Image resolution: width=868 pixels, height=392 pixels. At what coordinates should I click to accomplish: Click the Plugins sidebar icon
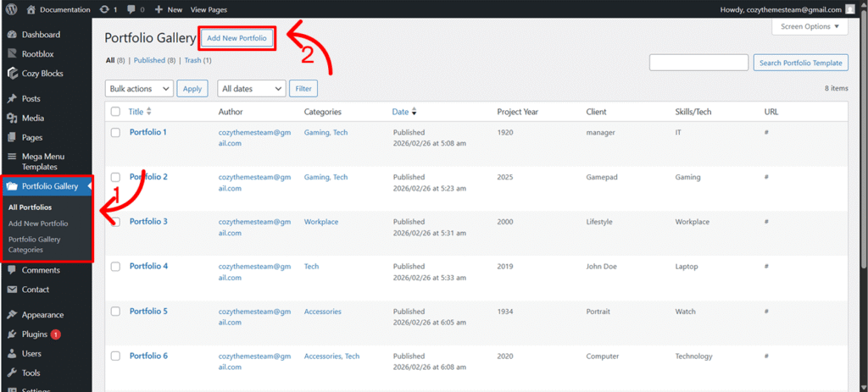coord(12,334)
